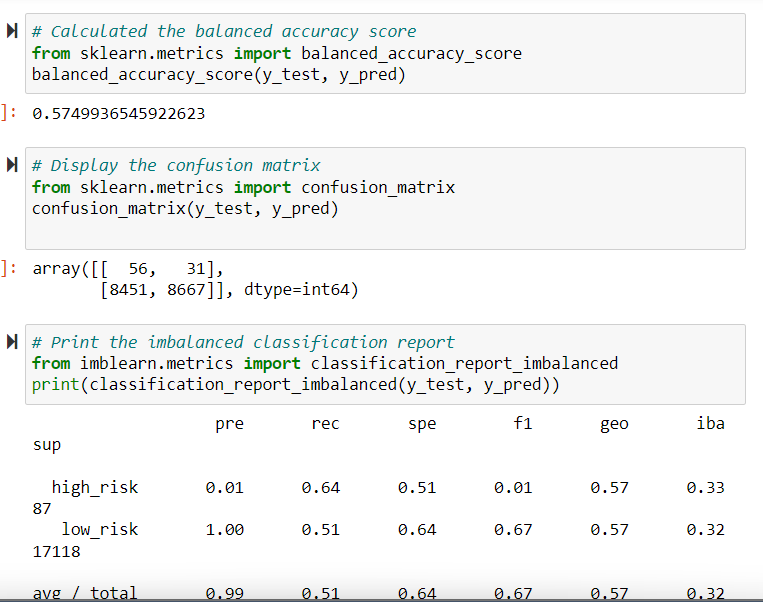This screenshot has width=763, height=602.
Task: Click the 'pre' column header
Action: (229, 423)
